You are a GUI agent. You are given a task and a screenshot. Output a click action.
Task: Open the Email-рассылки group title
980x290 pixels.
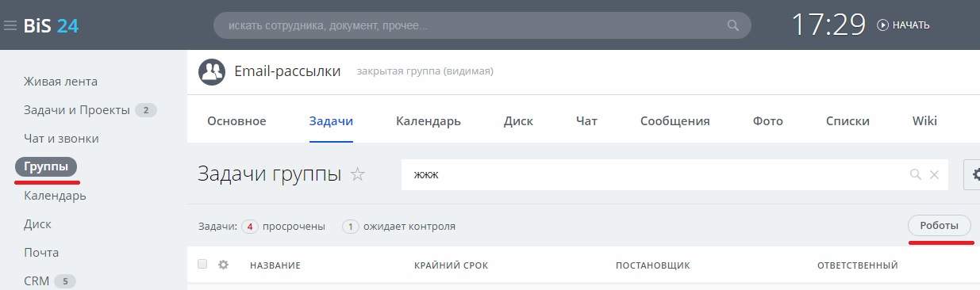click(287, 71)
